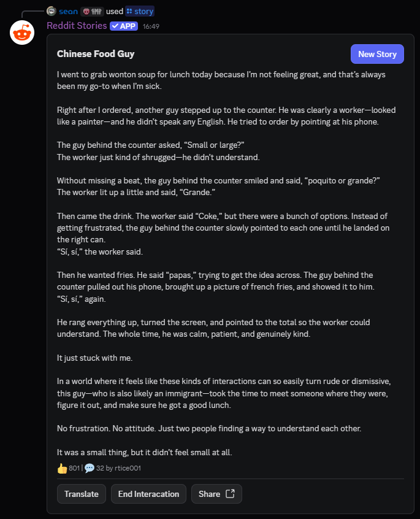
Task: Click the rtice001 author name
Action: [x=128, y=469]
